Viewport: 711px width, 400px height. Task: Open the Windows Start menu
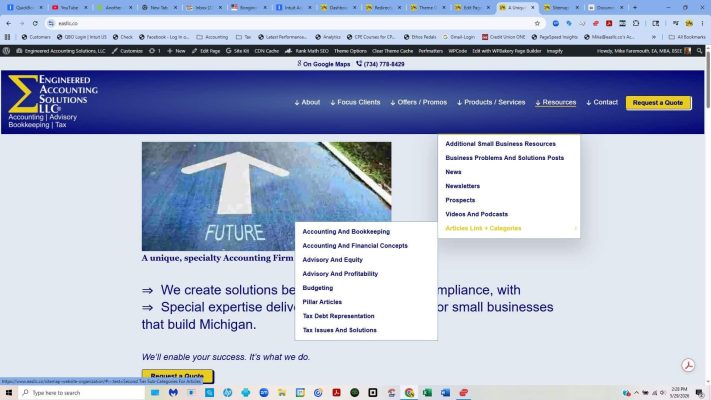pos(9,392)
